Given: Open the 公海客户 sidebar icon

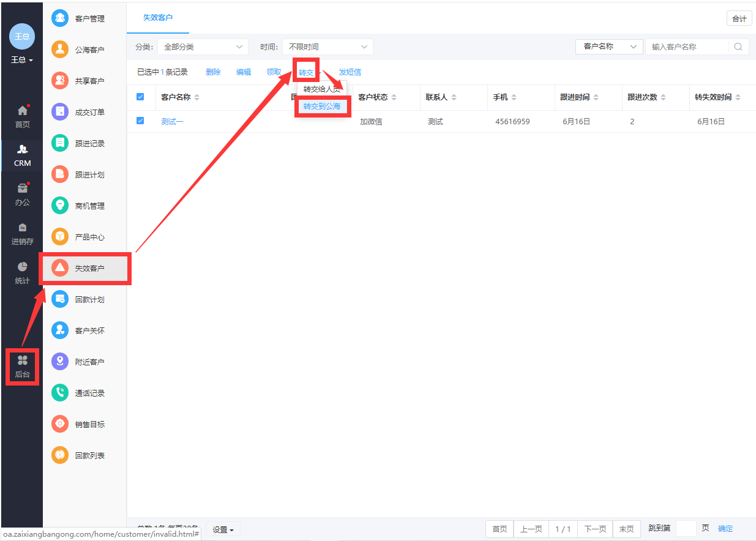Looking at the screenshot, I should (x=60, y=50).
